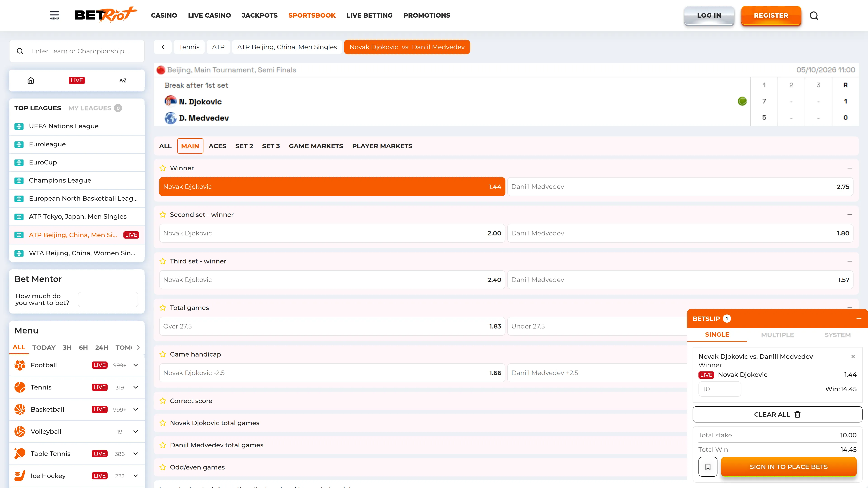The image size is (868, 488).
Task: Select Over 27.5 total games odds
Action: tap(332, 326)
